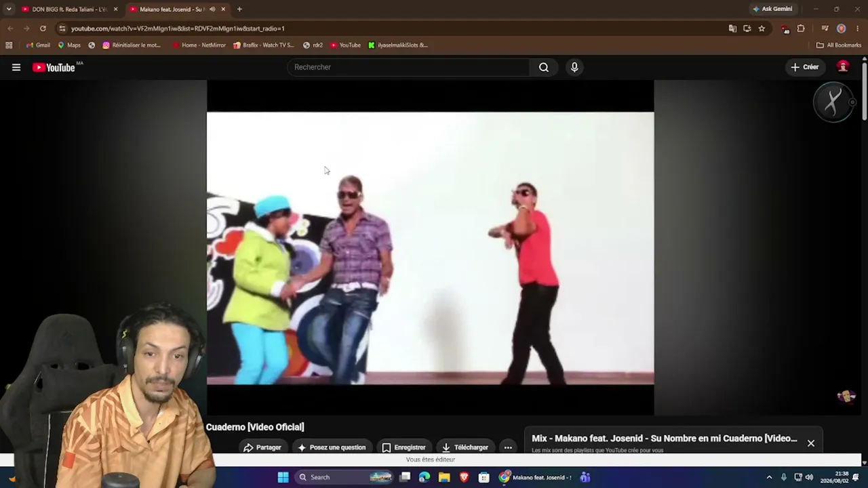Open the Maps bookmark

(x=68, y=45)
